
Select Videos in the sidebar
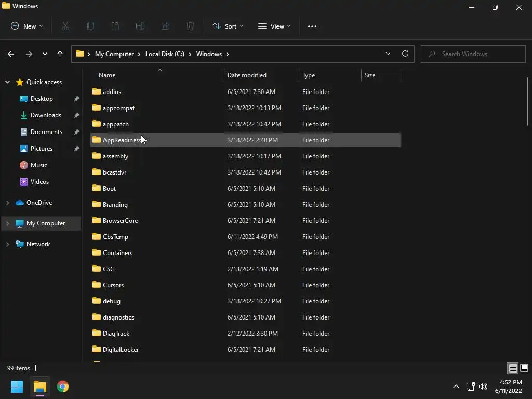39,182
